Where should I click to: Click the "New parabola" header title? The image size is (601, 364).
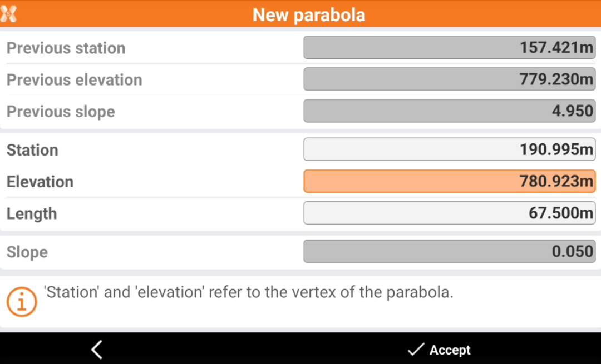coord(309,14)
